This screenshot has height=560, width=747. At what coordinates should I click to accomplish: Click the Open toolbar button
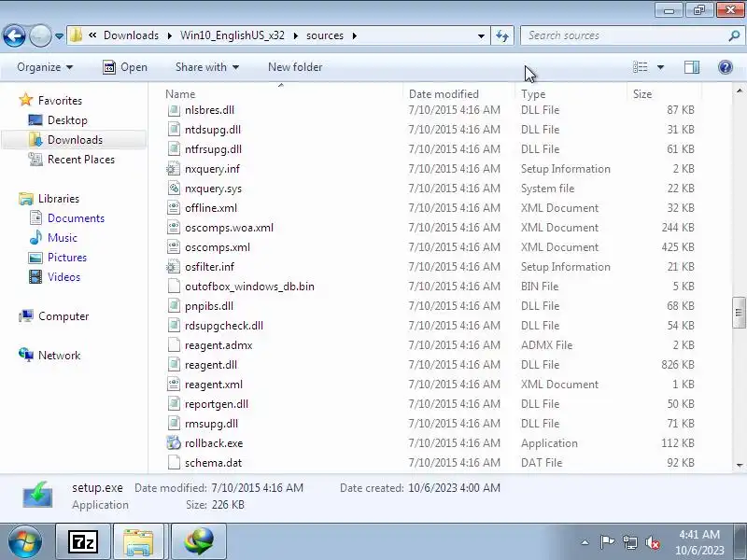tap(125, 67)
